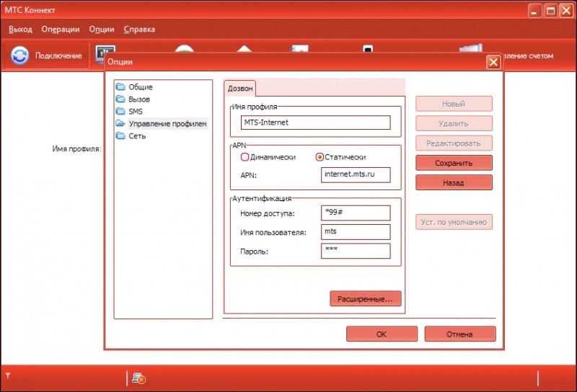Minimize the МТС Коннект window
Image resolution: width=577 pixels, height=392 pixels.
tap(534, 11)
